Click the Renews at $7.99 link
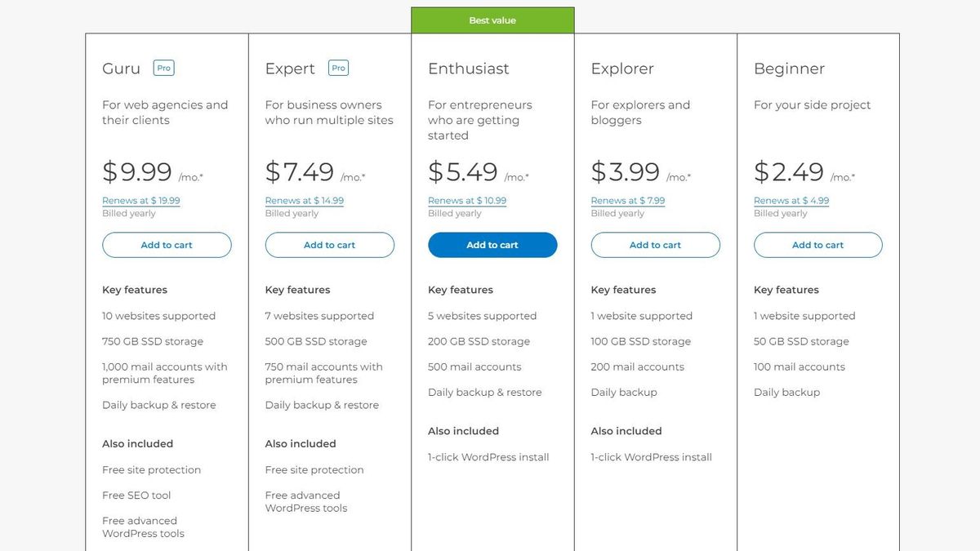Screen dimensions: 980x551 coord(627,200)
